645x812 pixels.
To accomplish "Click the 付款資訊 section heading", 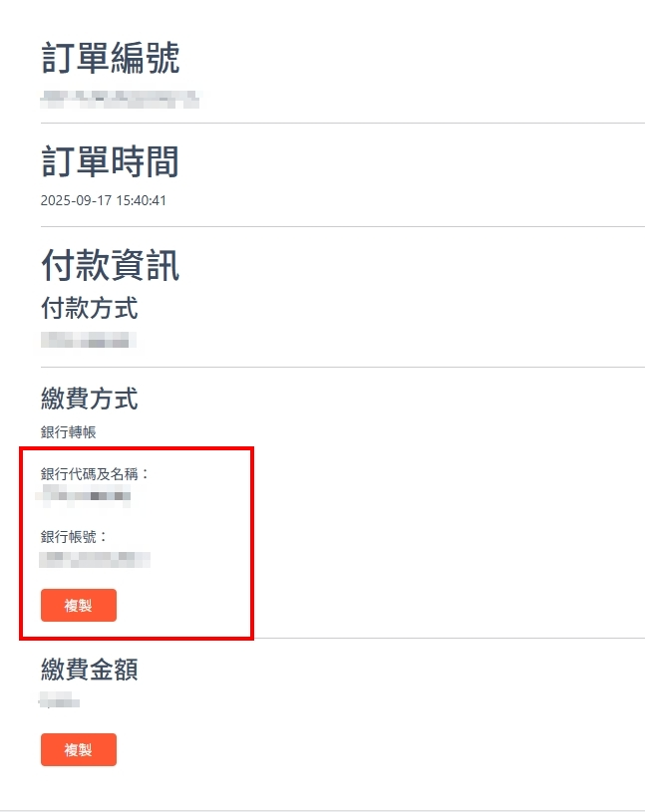I will click(110, 265).
